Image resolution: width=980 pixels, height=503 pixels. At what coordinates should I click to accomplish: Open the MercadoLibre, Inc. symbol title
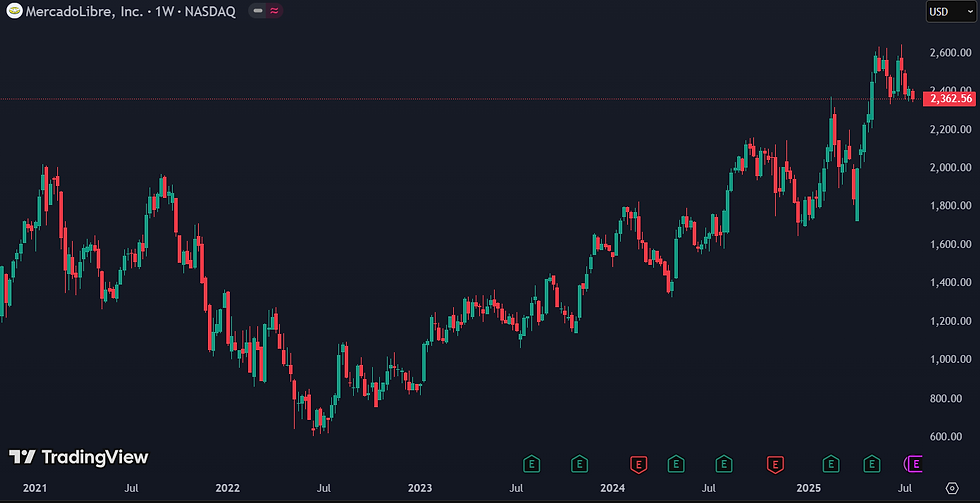(x=130, y=11)
